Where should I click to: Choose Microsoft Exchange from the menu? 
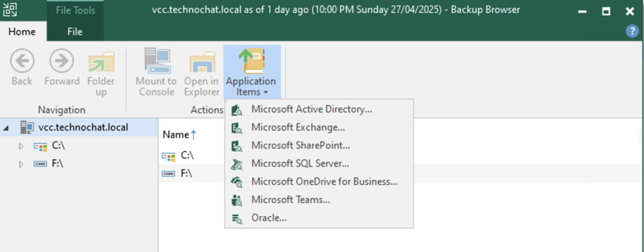click(x=297, y=127)
